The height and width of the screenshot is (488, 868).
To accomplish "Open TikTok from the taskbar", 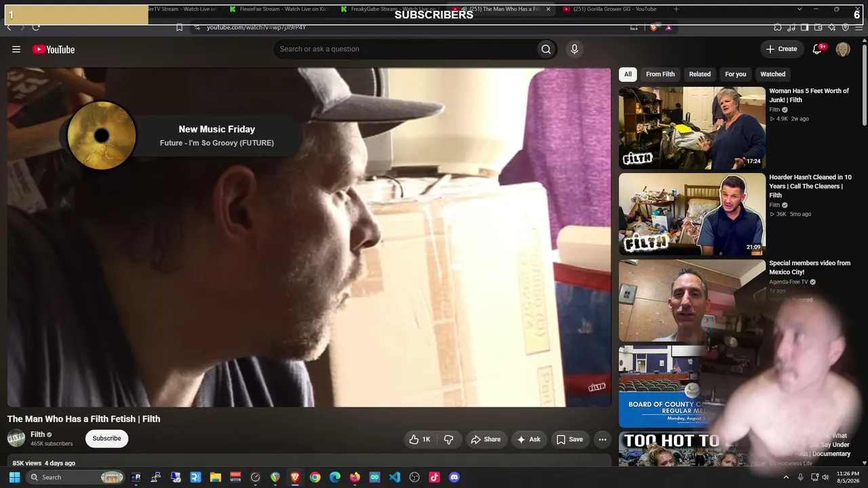I will click(434, 477).
